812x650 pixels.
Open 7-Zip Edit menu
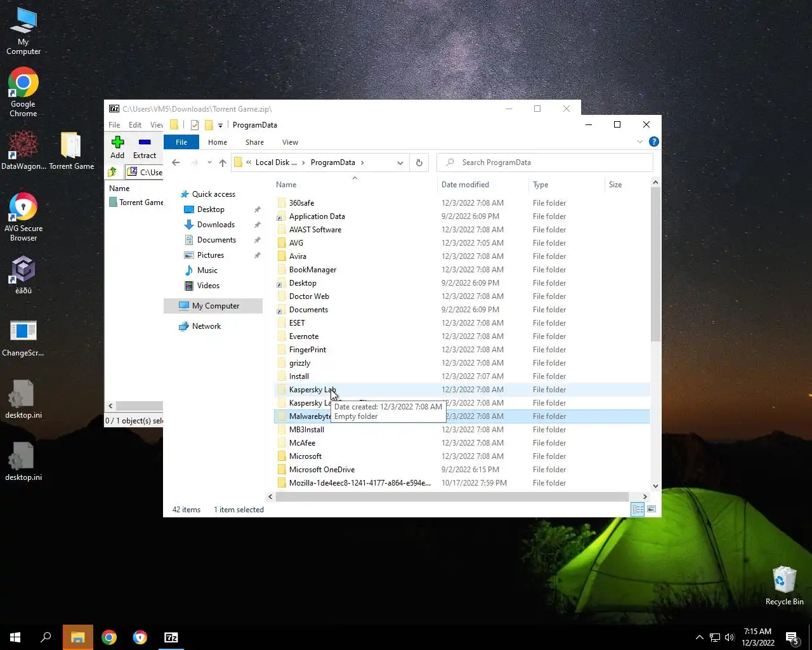[x=135, y=125]
